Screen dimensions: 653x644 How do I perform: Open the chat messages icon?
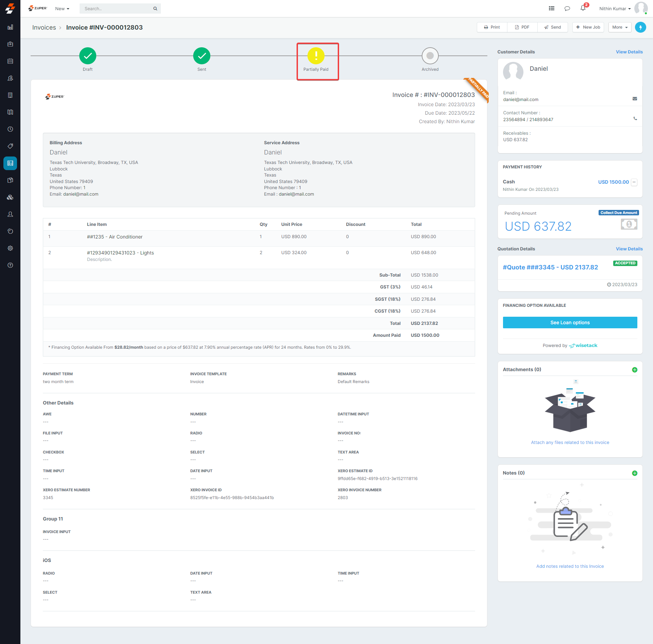[567, 9]
